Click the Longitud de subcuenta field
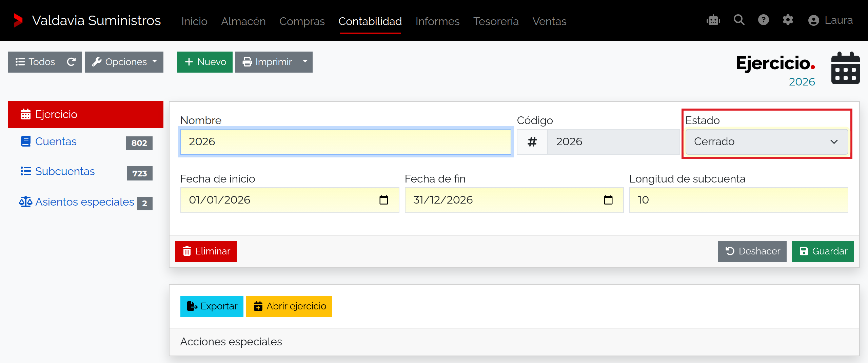Image resolution: width=868 pixels, height=363 pixels. tap(738, 200)
